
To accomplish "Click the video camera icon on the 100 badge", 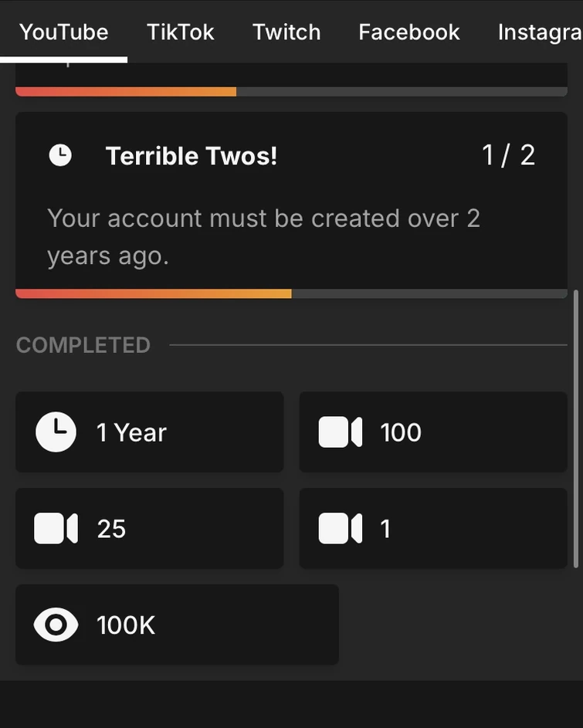I will 339,431.
